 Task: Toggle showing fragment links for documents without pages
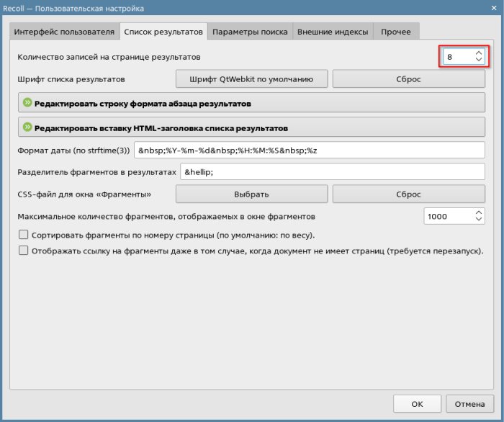point(24,251)
